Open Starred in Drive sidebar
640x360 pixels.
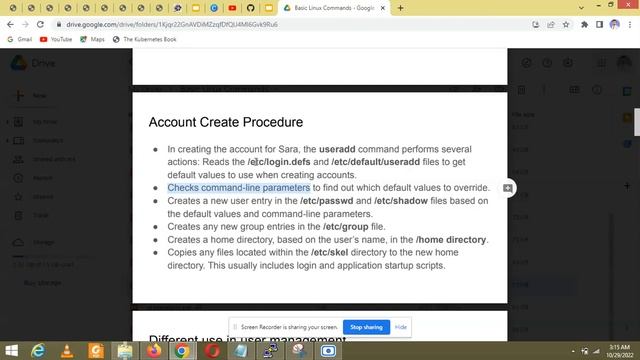pyautogui.click(x=33, y=197)
